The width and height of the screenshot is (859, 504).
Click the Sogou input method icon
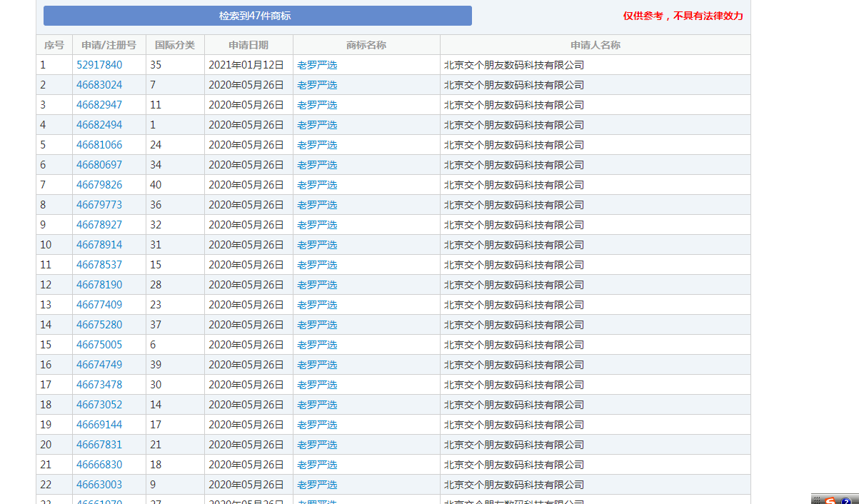tap(830, 500)
